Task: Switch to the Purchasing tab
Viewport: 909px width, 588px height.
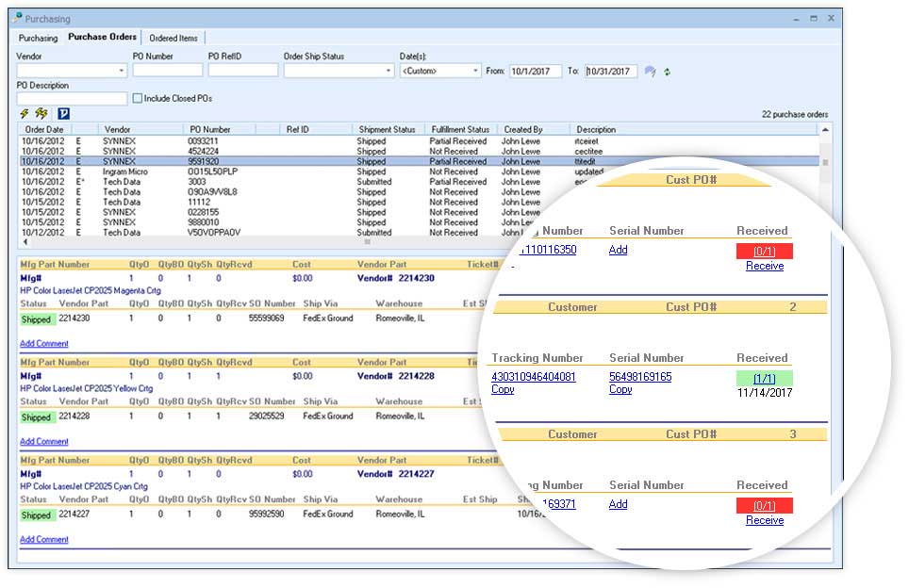Action: pyautogui.click(x=38, y=38)
